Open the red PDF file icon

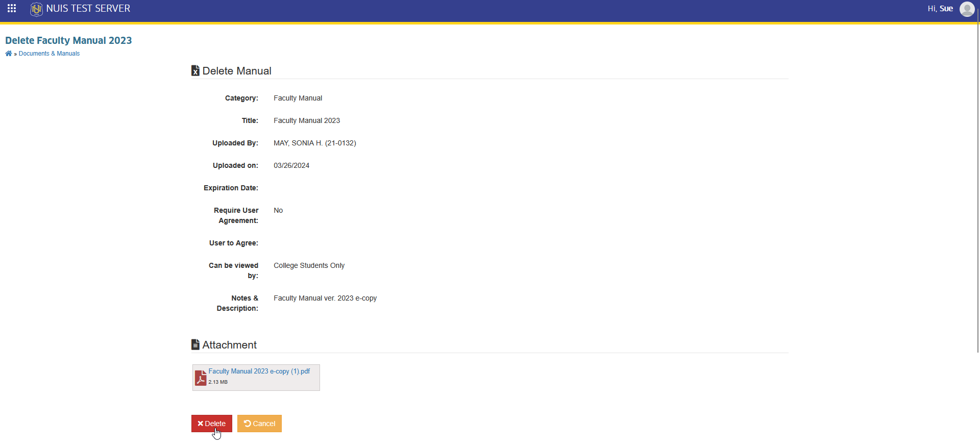pos(201,378)
